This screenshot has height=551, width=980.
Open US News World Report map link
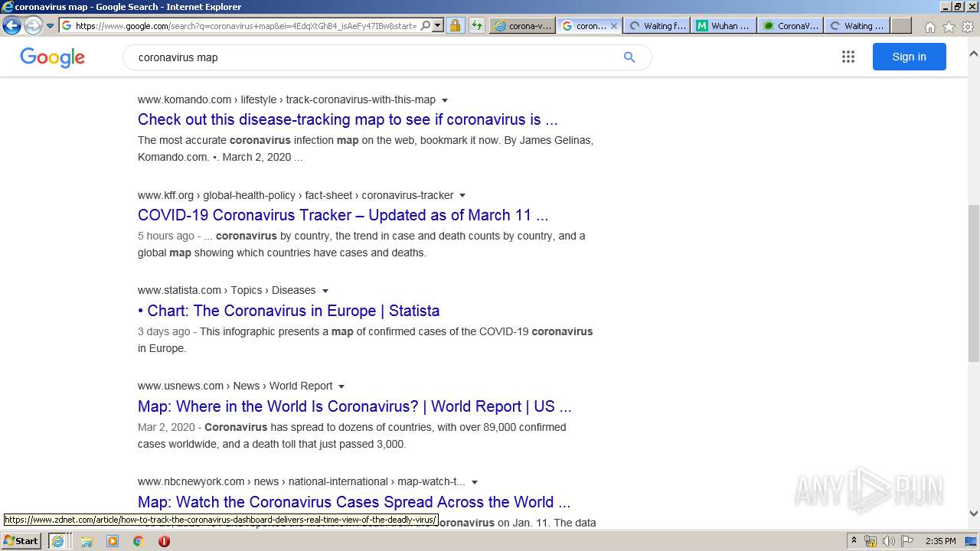click(x=354, y=406)
